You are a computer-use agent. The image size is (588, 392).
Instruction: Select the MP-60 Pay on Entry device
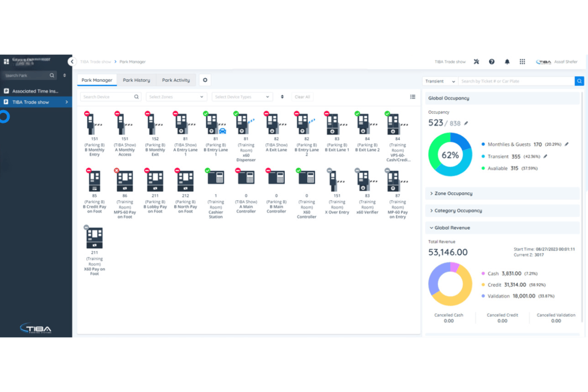click(x=397, y=181)
